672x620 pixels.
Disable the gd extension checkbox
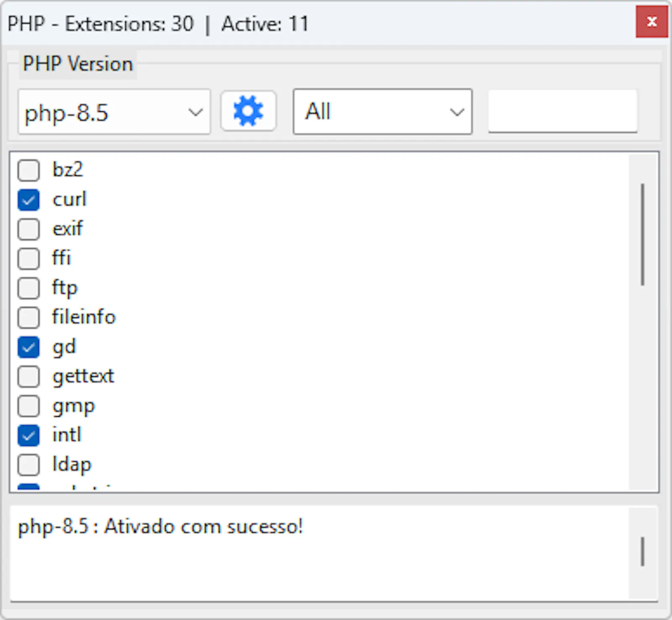pos(29,347)
